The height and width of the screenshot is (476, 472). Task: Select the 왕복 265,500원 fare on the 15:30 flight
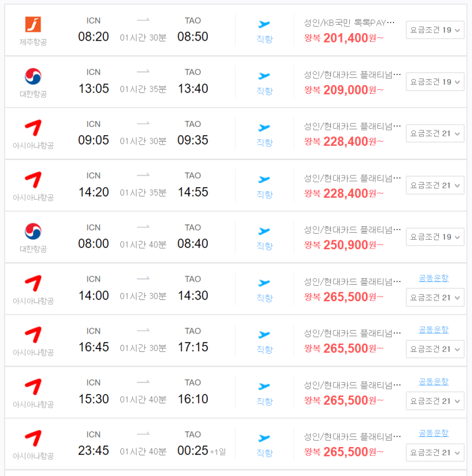(344, 400)
